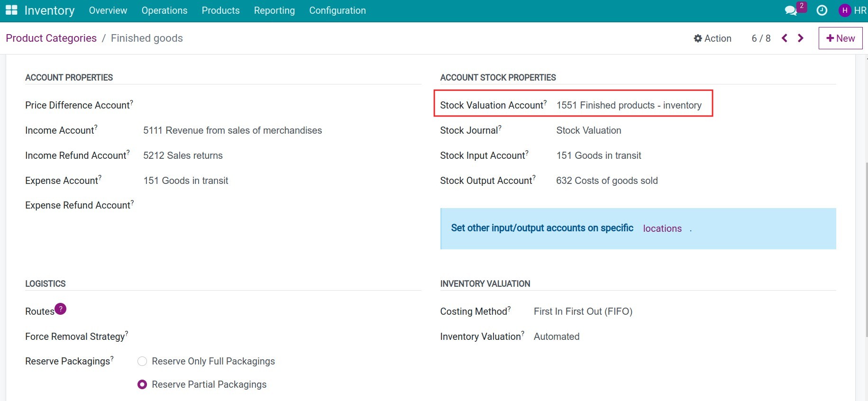
Task: Click the empty Expense Refund Account field
Action: tap(282, 205)
